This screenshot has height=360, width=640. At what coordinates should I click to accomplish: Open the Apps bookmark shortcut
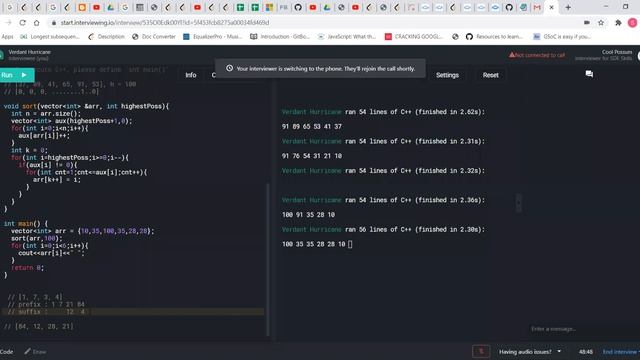click(x=7, y=37)
